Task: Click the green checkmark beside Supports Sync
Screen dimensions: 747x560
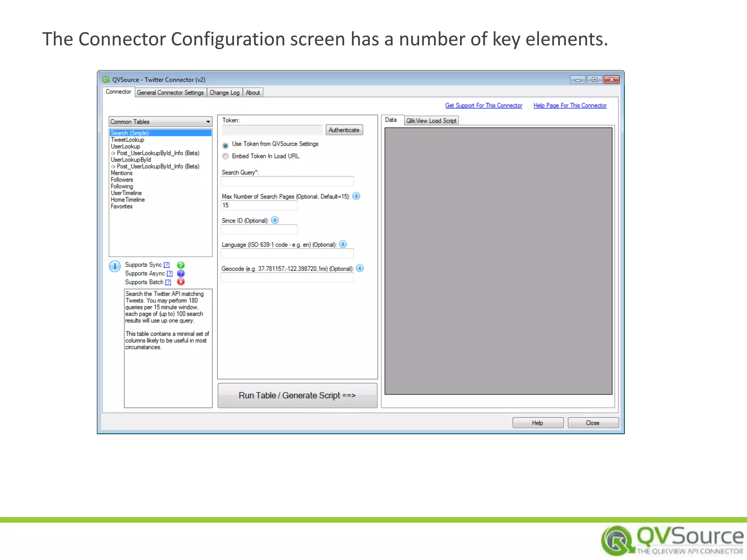Action: (181, 265)
